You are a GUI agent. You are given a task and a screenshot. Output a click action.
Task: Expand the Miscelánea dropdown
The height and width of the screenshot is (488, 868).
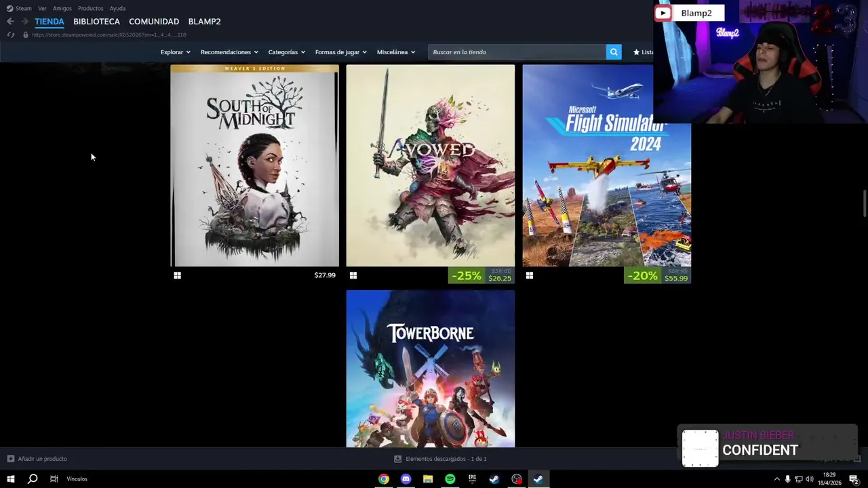[396, 52]
